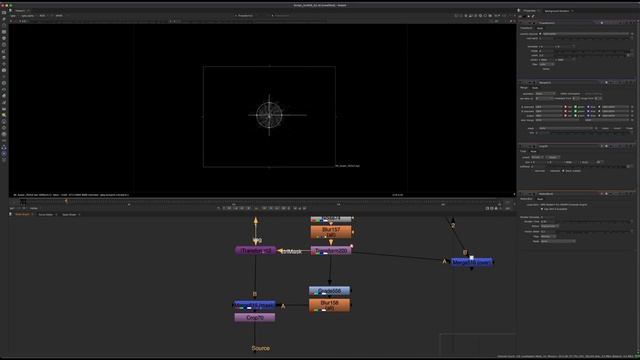Toggle intersect checkbox in Crop panel
The image size is (640, 360).
549,171
